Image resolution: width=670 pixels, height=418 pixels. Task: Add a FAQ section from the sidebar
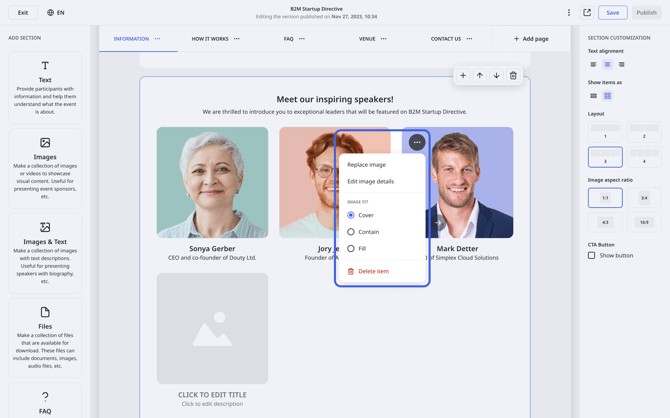(45, 401)
